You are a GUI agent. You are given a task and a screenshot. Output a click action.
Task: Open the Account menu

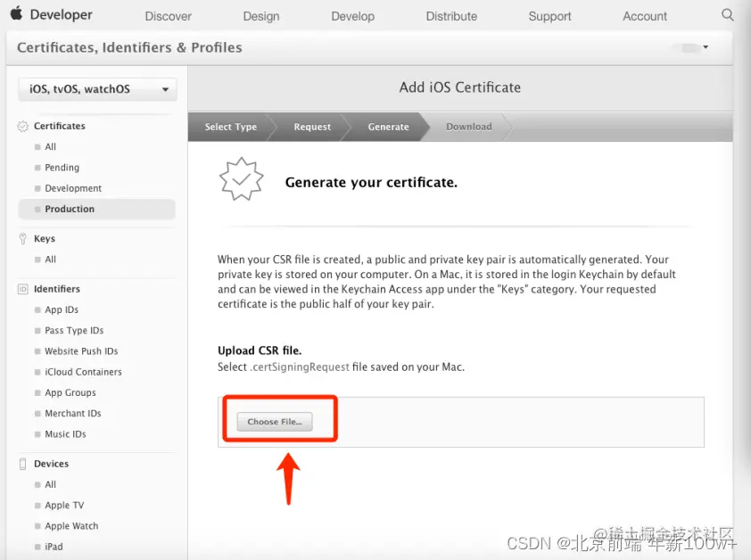pyautogui.click(x=645, y=16)
